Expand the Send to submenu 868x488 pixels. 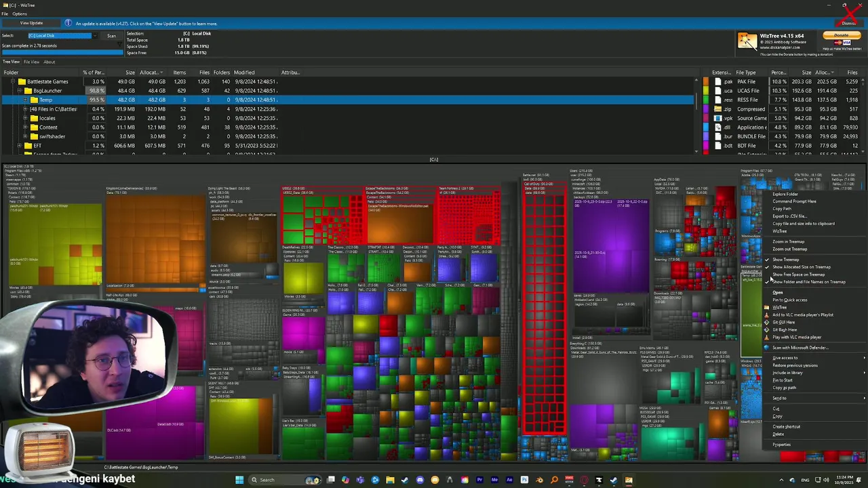pos(814,398)
